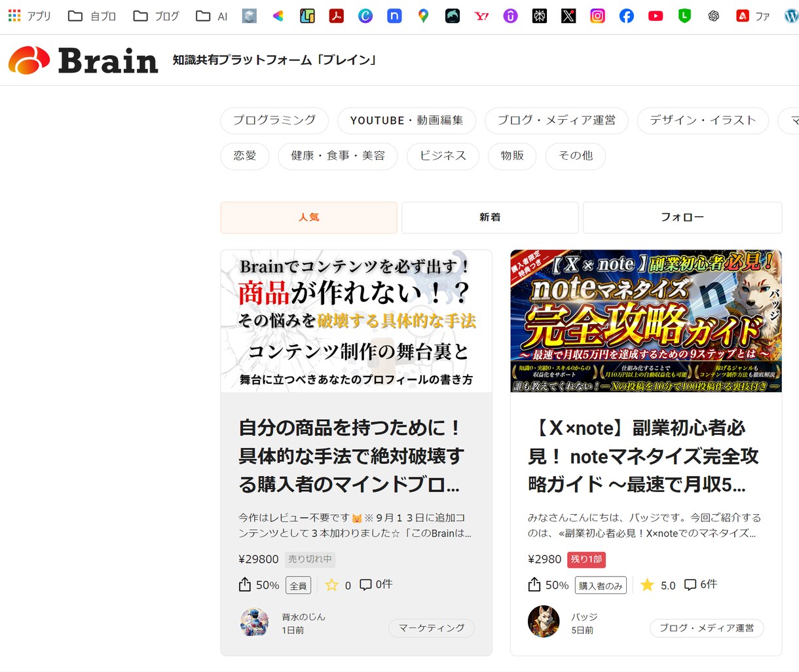Open the AI bookmark folder

[x=212, y=16]
